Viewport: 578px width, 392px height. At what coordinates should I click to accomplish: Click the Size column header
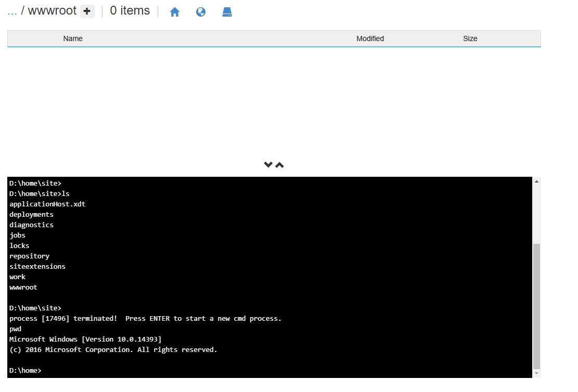[470, 38]
